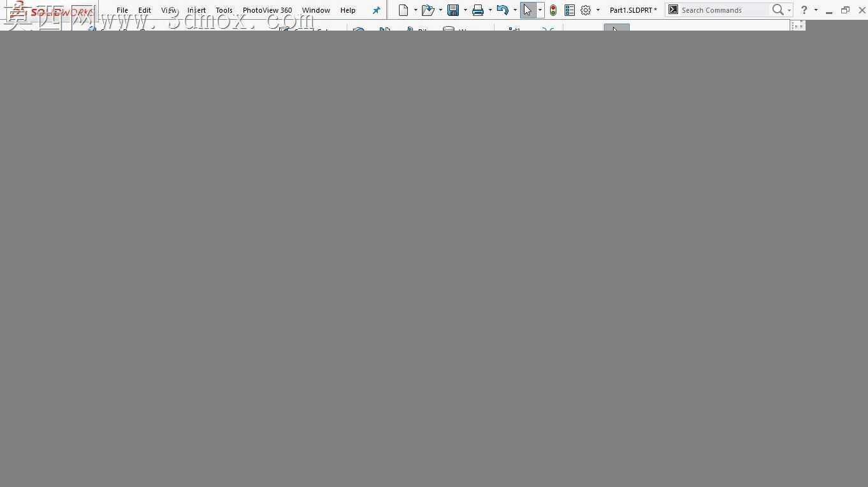Restore down the SolidWorks window
This screenshot has width=868, height=487.
click(x=845, y=10)
